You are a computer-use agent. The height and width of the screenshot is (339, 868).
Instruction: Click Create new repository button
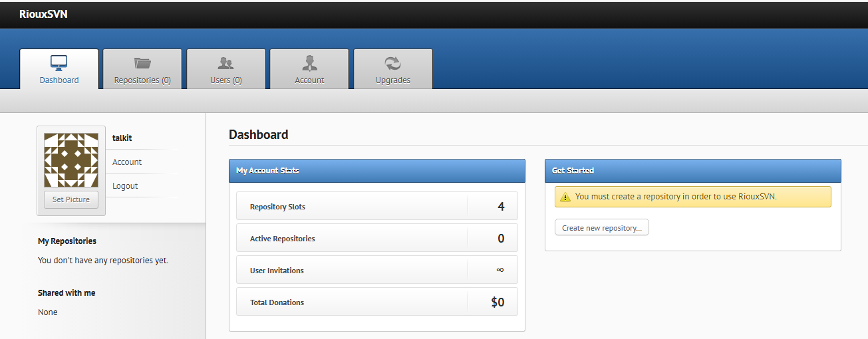602,227
